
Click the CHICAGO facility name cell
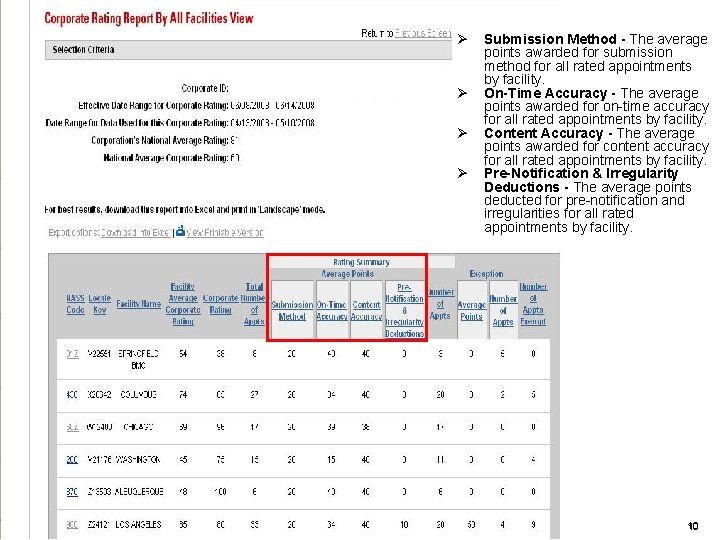coord(138,427)
